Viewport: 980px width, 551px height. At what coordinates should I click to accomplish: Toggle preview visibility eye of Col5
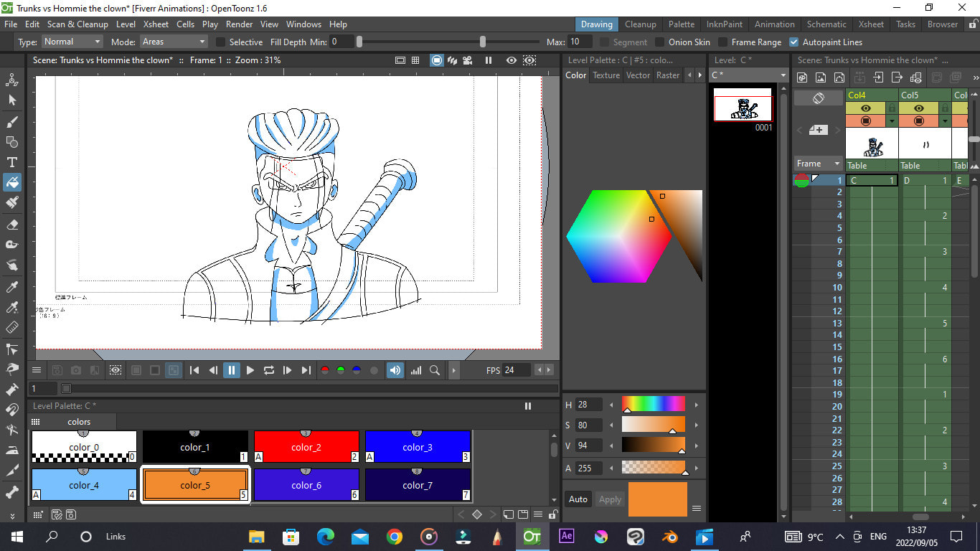click(x=919, y=108)
